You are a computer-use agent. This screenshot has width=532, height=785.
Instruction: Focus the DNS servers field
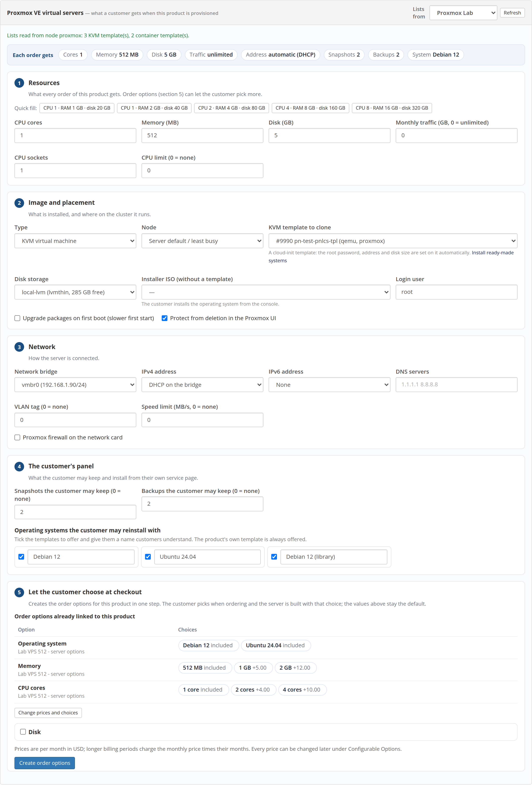coord(456,385)
